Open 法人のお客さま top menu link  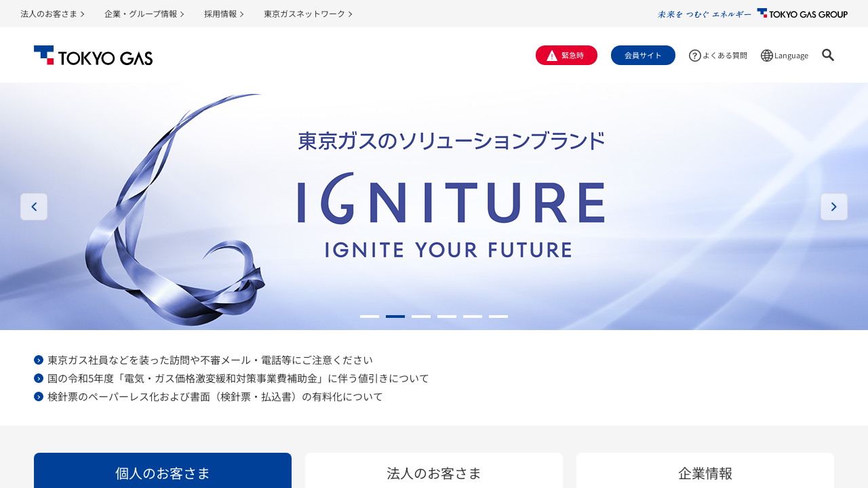pyautogui.click(x=52, y=14)
